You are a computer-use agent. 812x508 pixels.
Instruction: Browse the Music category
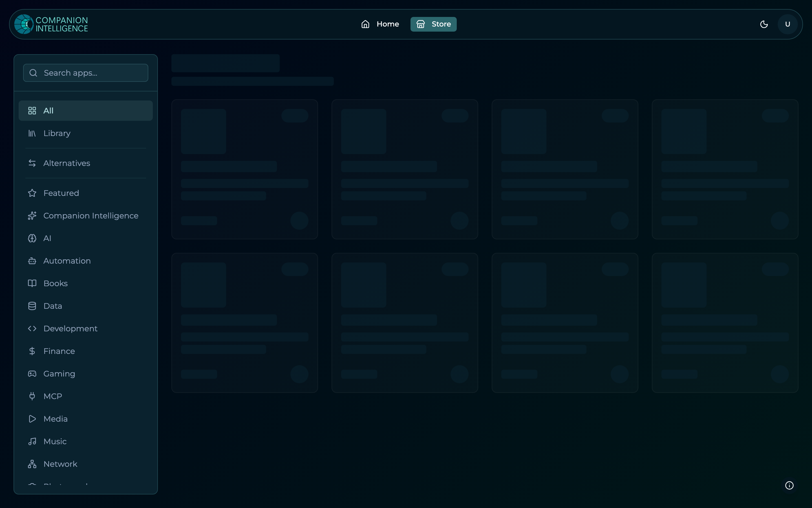tap(85, 441)
